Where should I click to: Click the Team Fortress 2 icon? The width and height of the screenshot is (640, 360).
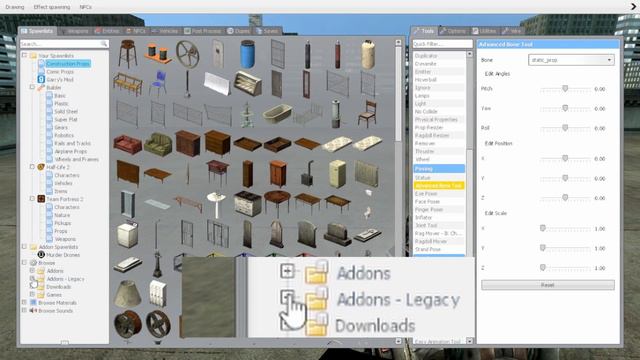(41, 199)
